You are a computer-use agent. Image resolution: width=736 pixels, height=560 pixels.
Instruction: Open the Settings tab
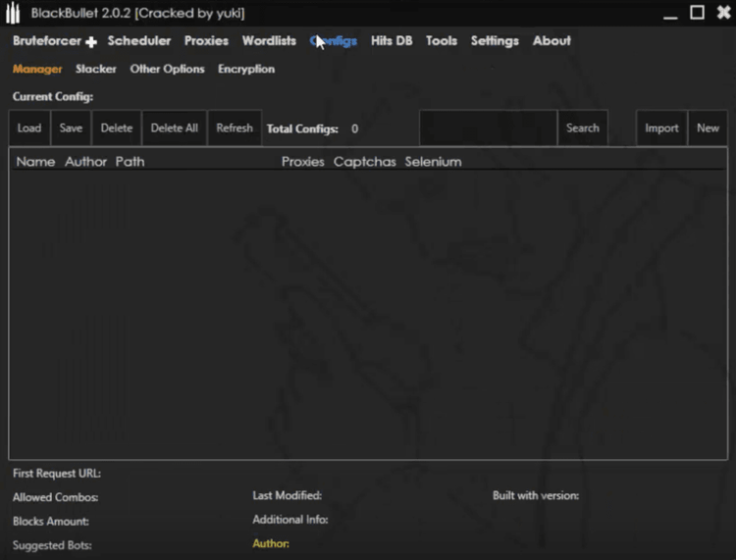495,41
